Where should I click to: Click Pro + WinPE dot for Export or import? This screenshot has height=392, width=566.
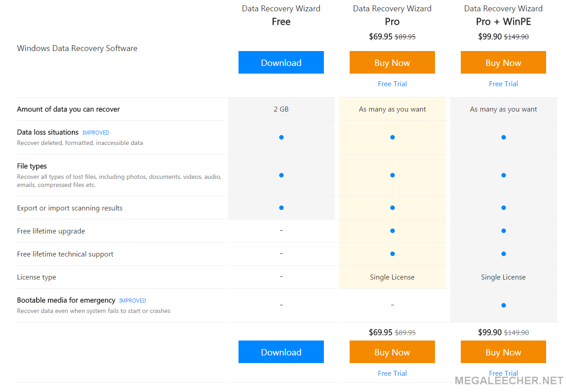tap(503, 208)
